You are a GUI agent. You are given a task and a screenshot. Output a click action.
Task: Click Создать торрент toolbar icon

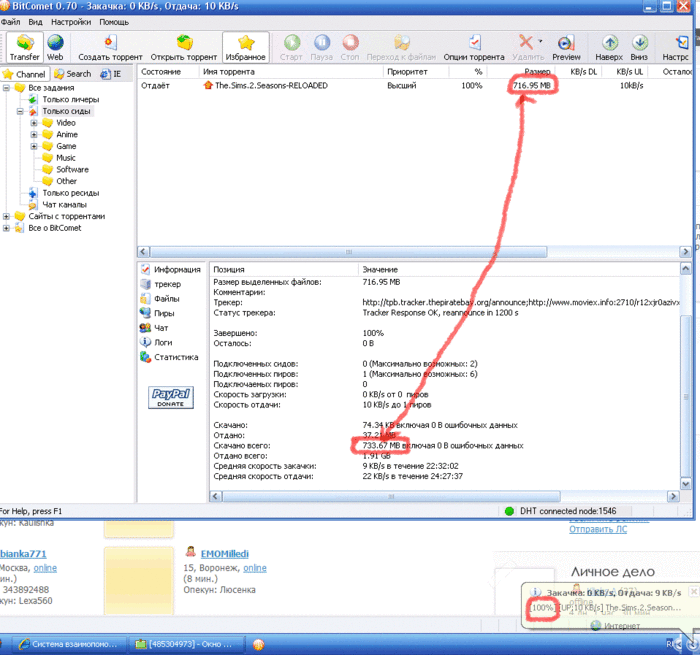[x=110, y=47]
